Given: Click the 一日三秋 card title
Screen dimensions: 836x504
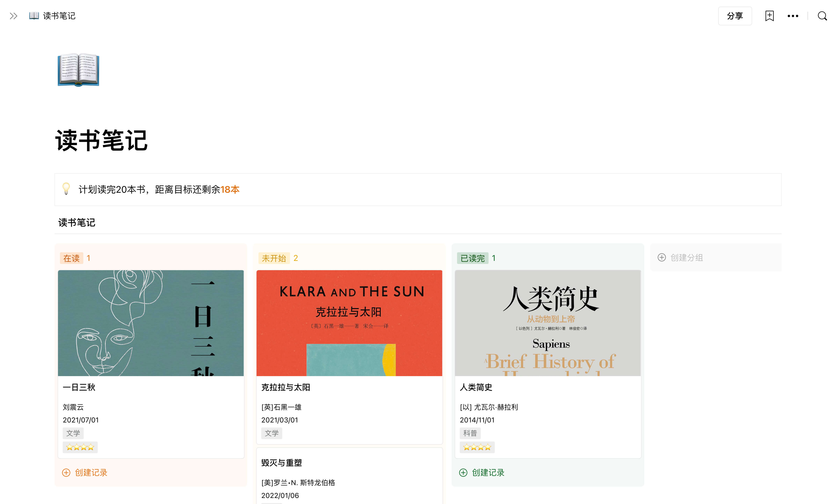Looking at the screenshot, I should (x=79, y=387).
